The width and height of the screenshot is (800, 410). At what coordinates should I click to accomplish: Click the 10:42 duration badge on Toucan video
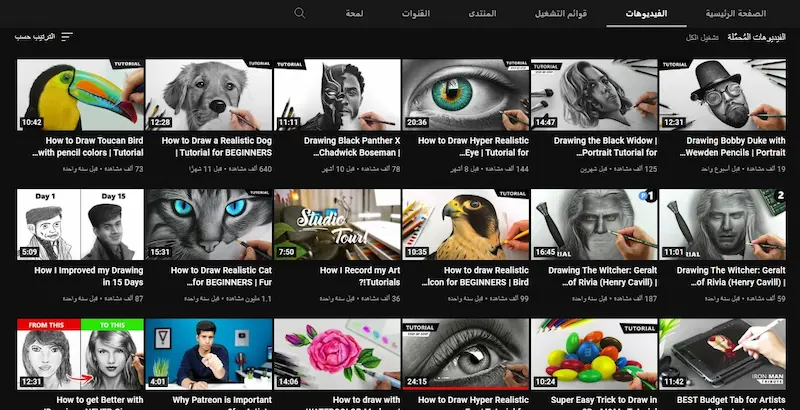32,122
